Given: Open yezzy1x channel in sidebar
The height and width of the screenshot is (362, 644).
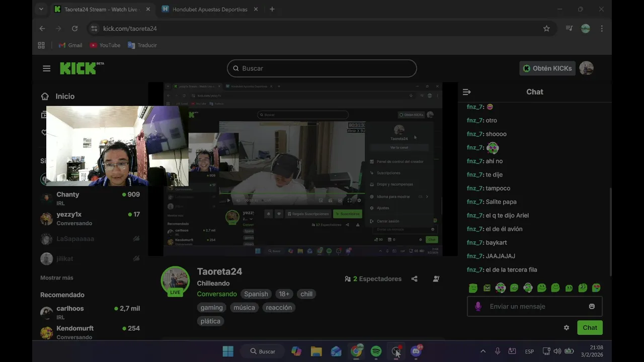Looking at the screenshot, I should (91, 218).
